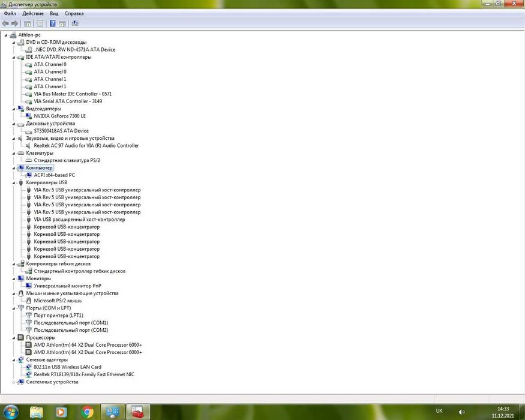Viewport: 525px width, 420px height.
Task: Open Google Chrome from the taskbar
Action: click(87, 412)
